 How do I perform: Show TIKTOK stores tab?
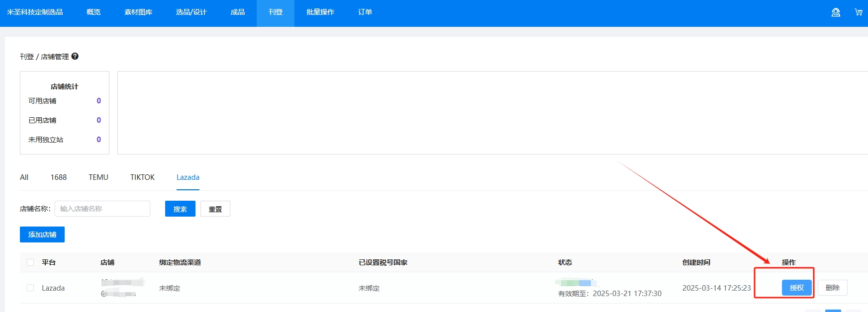click(x=142, y=177)
